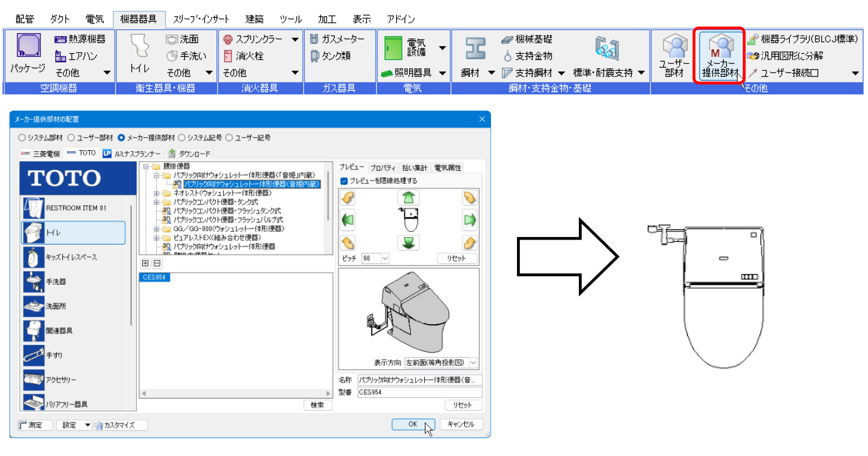This screenshot has width=868, height=456.
Task: Open the ダクト ribbon tab
Action: (60, 19)
